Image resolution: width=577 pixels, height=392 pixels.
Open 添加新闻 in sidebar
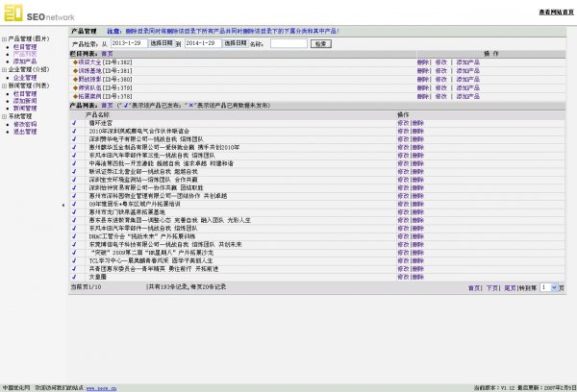(25, 101)
